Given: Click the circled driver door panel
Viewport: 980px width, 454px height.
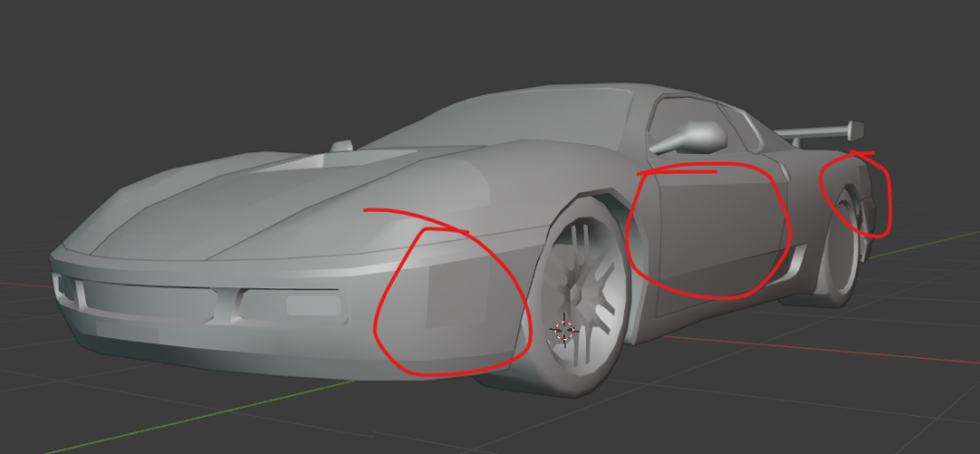Looking at the screenshot, I should pos(706,230).
